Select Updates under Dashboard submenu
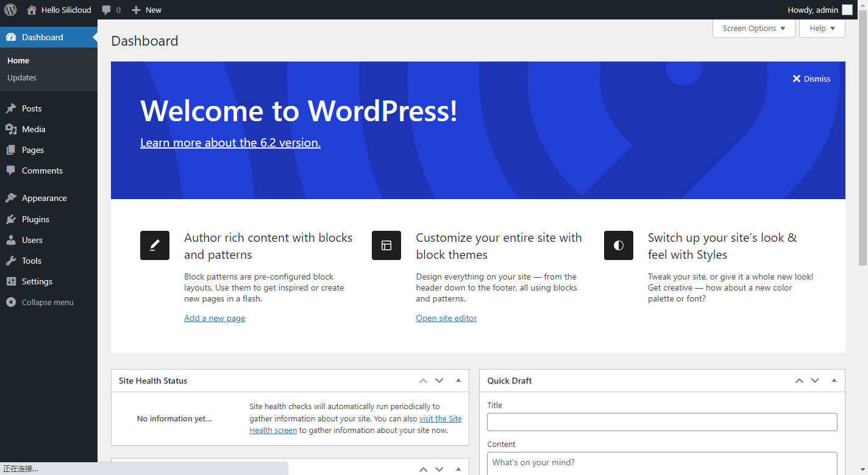Image resolution: width=868 pixels, height=475 pixels. click(22, 78)
